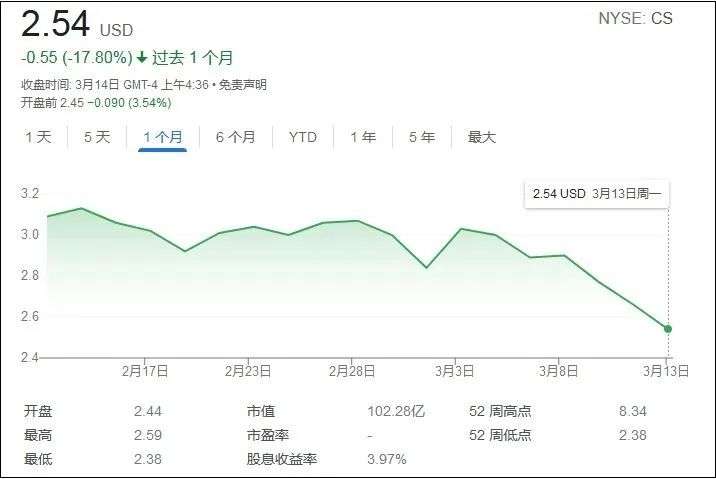Click the chart point above 2月28日
Image resolution: width=716 pixels, height=479 pixels.
357,221
